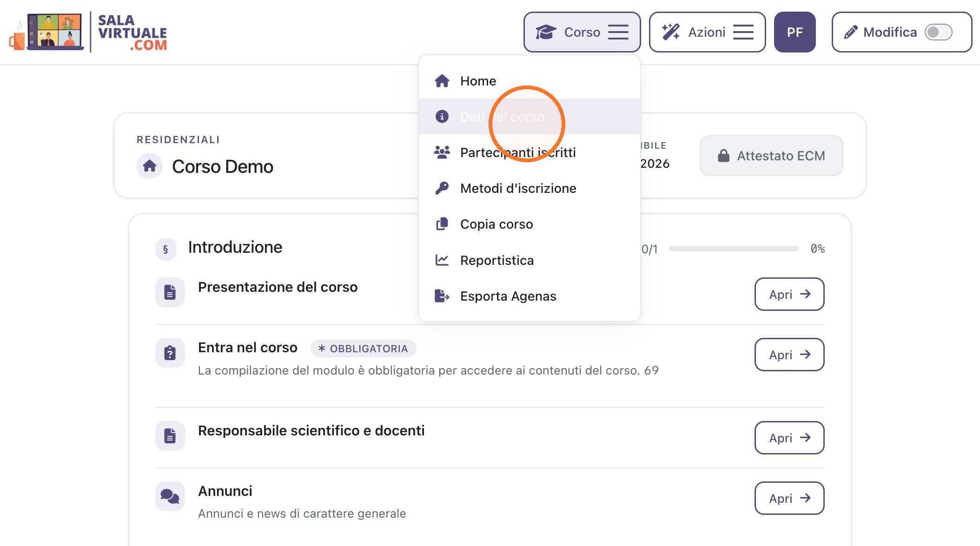Open the PF user profile menu
Image resolution: width=980 pixels, height=546 pixels.
coord(795,32)
